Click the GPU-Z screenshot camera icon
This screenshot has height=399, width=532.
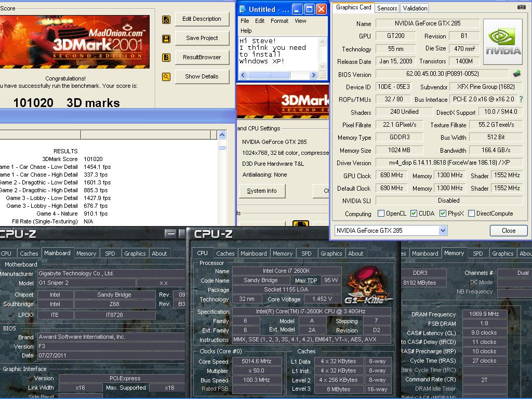pos(521,7)
